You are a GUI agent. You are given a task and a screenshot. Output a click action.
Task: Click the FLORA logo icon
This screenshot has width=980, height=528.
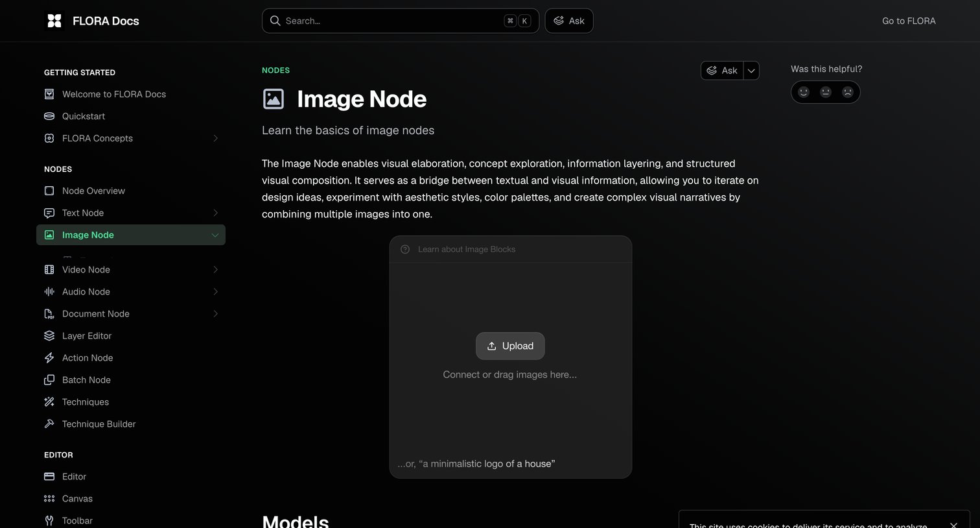click(x=54, y=21)
